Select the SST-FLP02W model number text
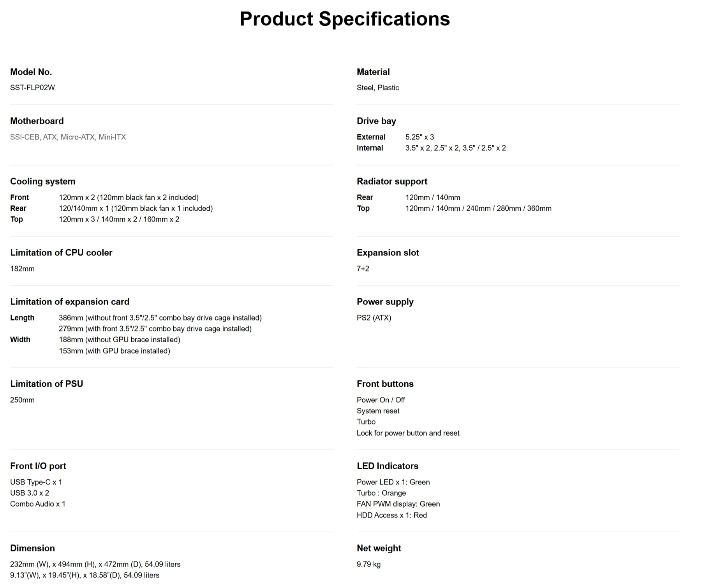Image resolution: width=705 pixels, height=588 pixels. pyautogui.click(x=32, y=88)
